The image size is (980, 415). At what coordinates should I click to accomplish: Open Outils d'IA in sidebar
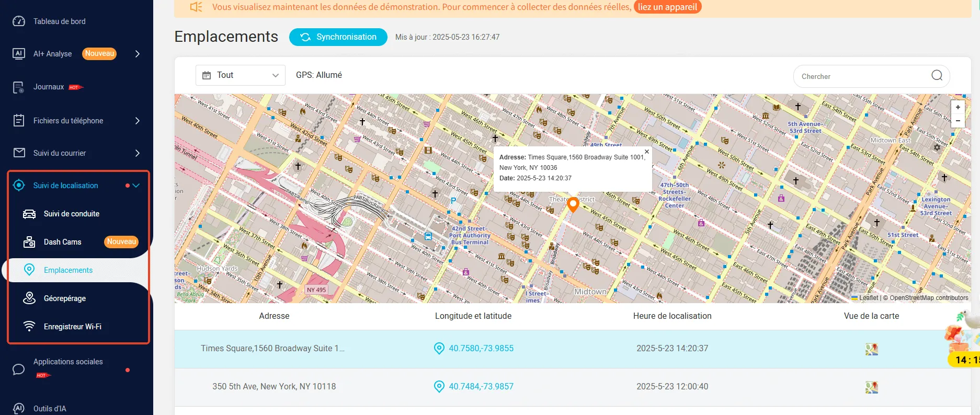(50, 409)
